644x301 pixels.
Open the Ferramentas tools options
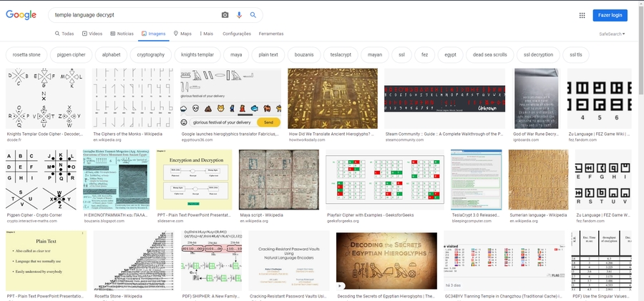[271, 34]
